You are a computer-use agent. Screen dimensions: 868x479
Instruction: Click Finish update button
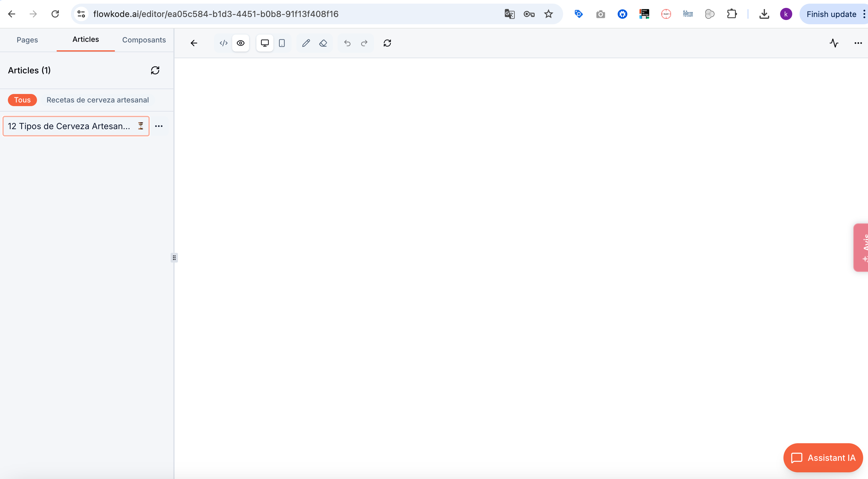(x=831, y=14)
